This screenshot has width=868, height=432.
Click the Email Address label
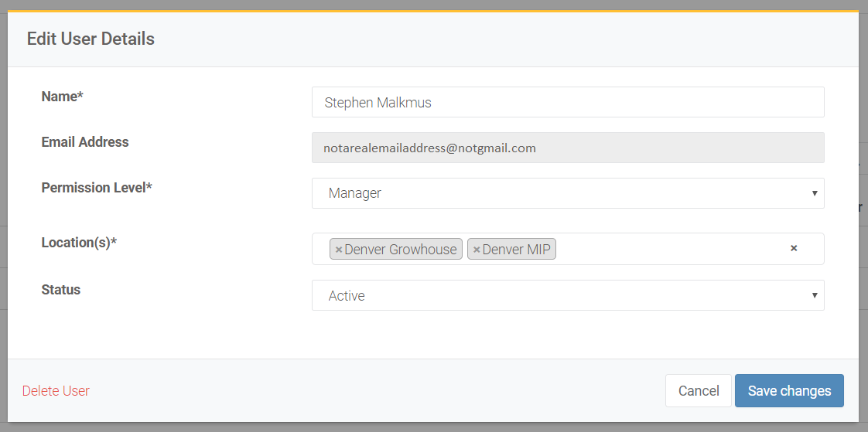(85, 142)
